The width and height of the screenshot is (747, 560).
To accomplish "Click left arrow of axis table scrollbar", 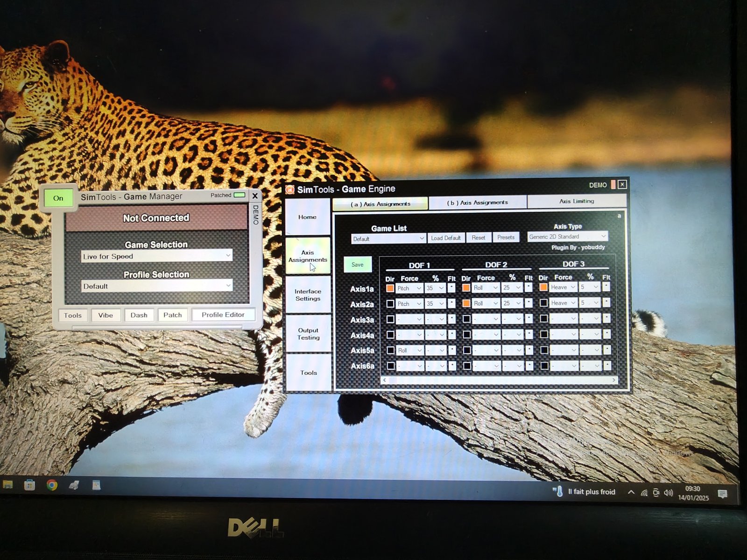I will click(x=385, y=380).
